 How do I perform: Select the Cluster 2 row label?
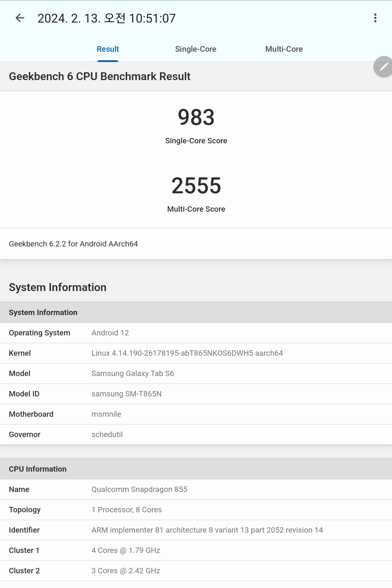click(x=24, y=571)
